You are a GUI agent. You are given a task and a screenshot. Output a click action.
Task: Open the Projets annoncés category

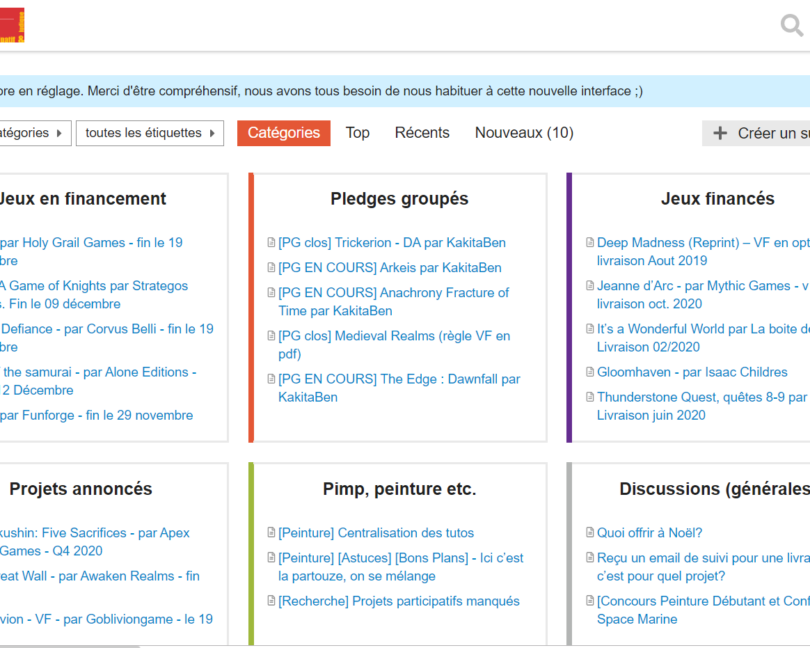(x=81, y=489)
